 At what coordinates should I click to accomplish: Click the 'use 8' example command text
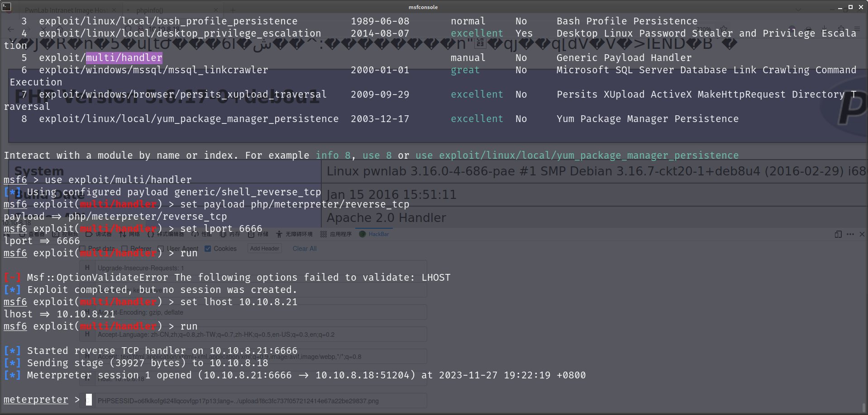point(377,156)
